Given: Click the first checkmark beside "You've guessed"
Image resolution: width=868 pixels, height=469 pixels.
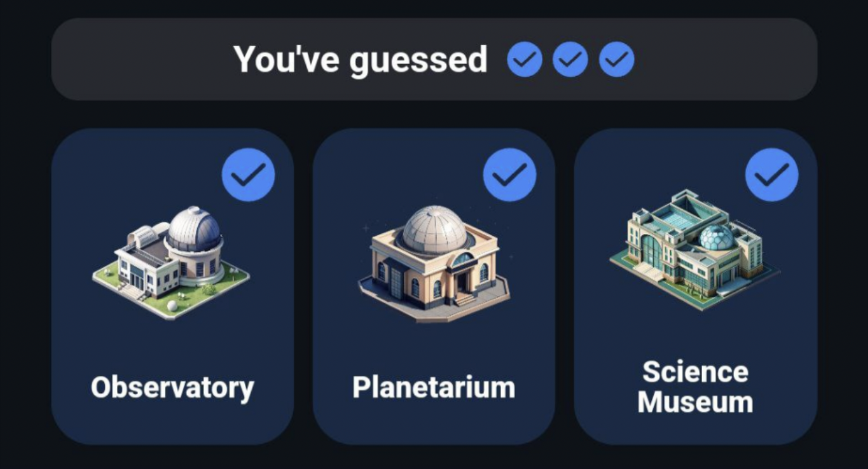Looking at the screenshot, I should pyautogui.click(x=524, y=60).
